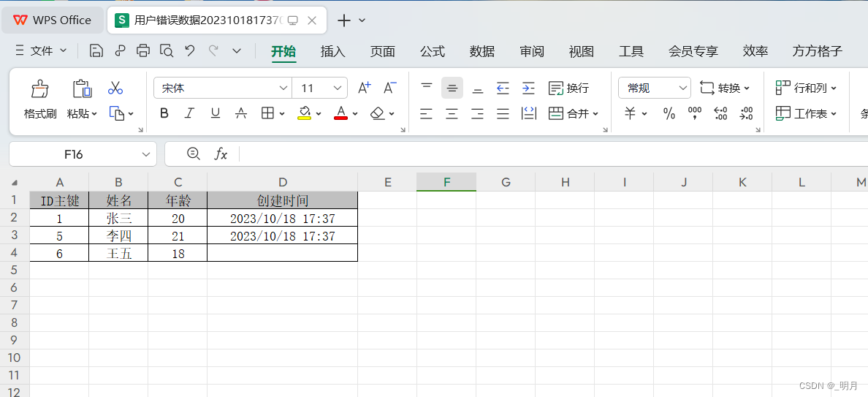Decrease decimal places
The height and width of the screenshot is (397, 868).
[x=746, y=113]
